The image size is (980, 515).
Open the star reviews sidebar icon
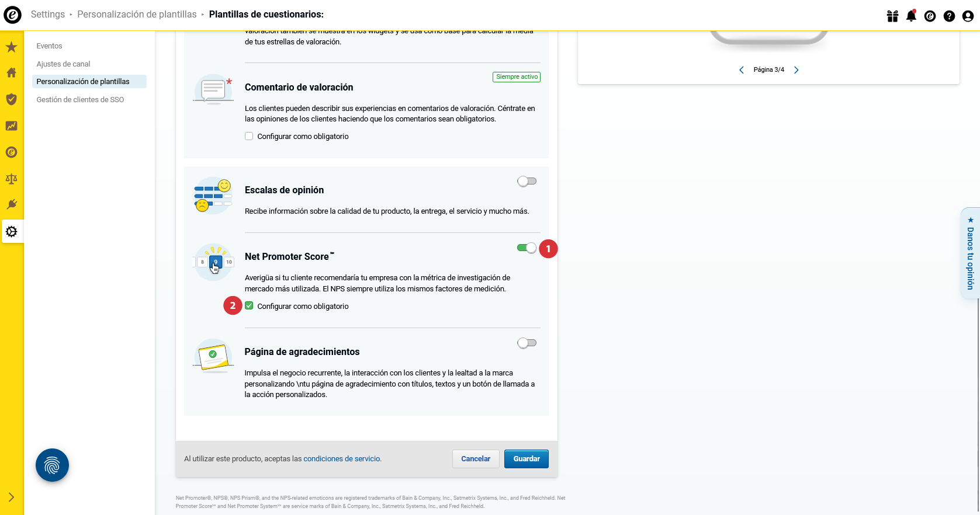(x=11, y=47)
